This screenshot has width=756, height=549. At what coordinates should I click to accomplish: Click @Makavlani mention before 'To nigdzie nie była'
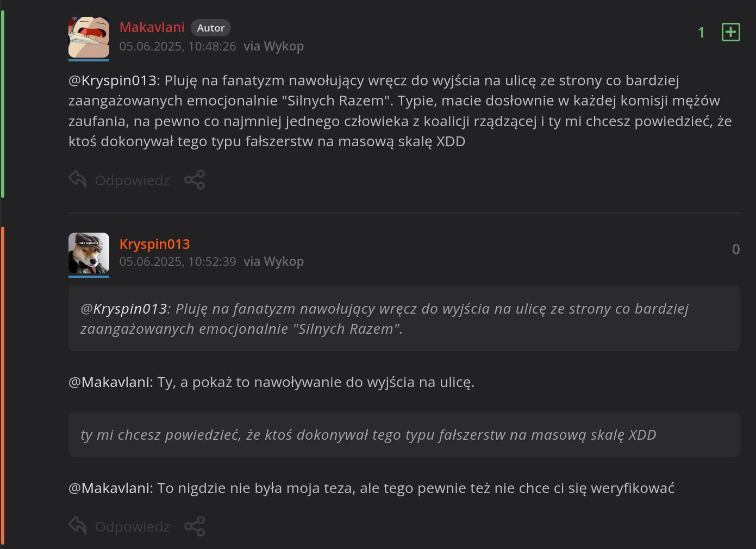110,488
